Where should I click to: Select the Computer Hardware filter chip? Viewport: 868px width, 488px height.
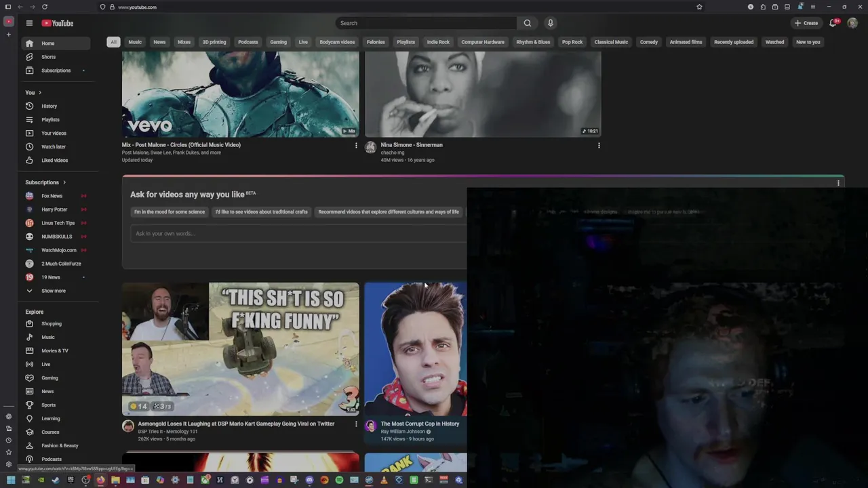coord(483,42)
